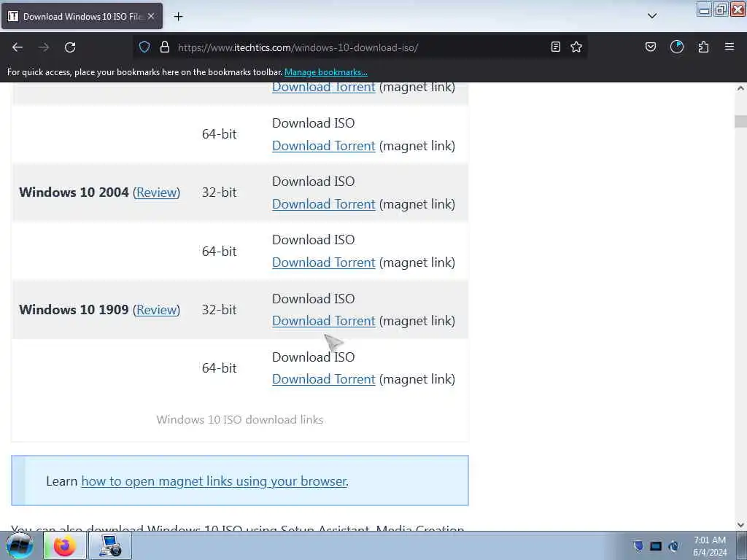
Task: Open the taskbar clock showing 7:01 AM
Action: click(710, 545)
